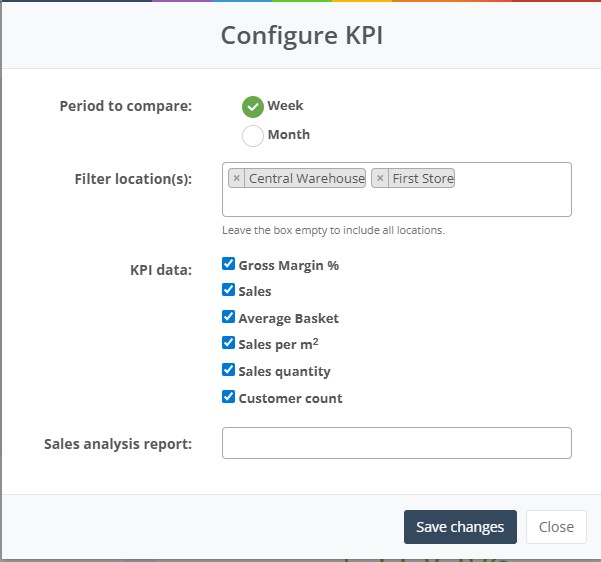The image size is (601, 562).
Task: Click the Save changes button
Action: 460,527
